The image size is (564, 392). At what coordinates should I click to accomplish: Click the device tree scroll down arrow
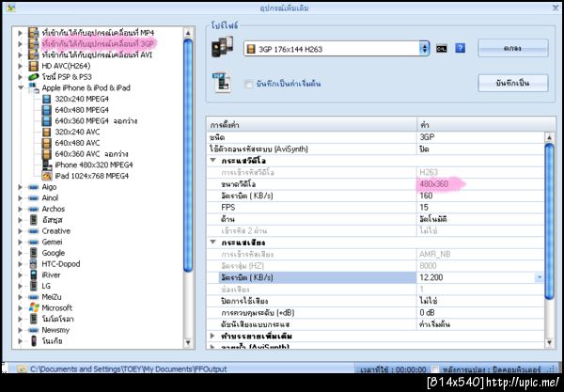[x=188, y=343]
